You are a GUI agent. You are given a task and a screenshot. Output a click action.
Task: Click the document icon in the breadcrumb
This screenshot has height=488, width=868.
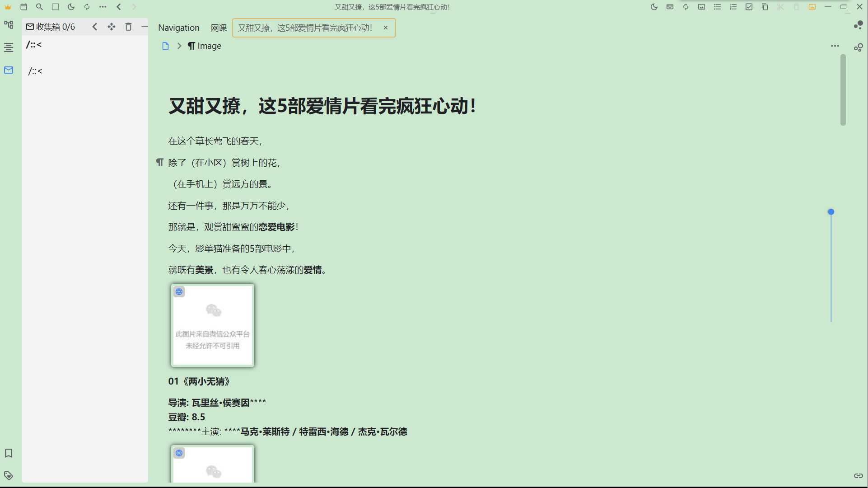pyautogui.click(x=165, y=46)
